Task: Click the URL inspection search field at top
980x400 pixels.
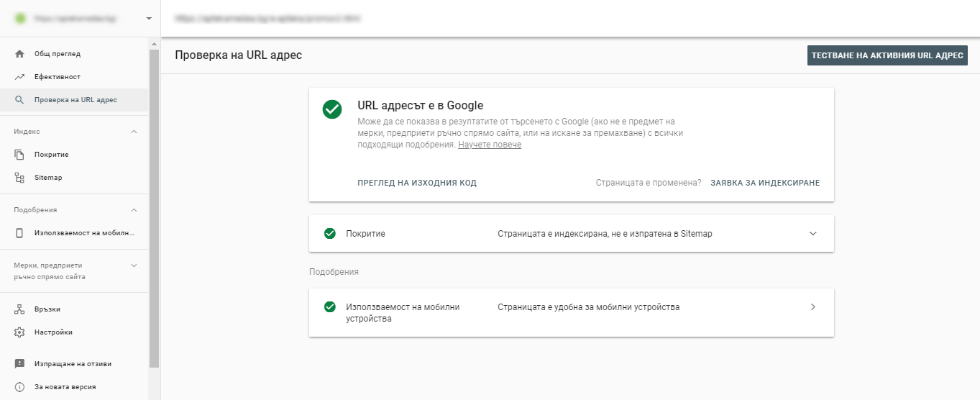Action: point(570,18)
